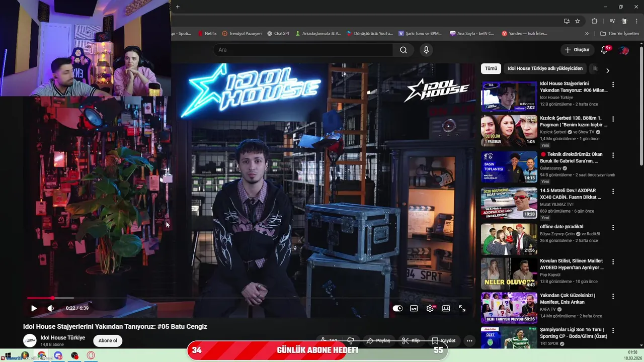
Task: Enter full screen with the corner icon
Action: pos(462,309)
